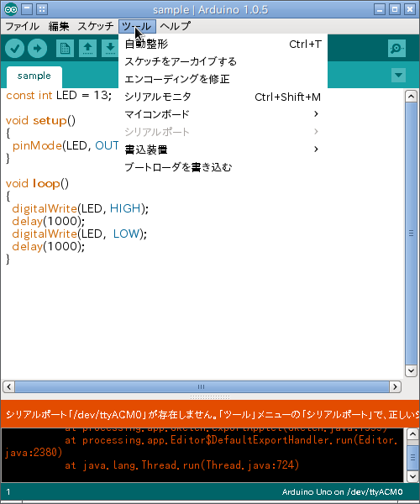Click 'digitalWrite(LED, LOW);' line
420x504 pixels.
click(x=79, y=234)
